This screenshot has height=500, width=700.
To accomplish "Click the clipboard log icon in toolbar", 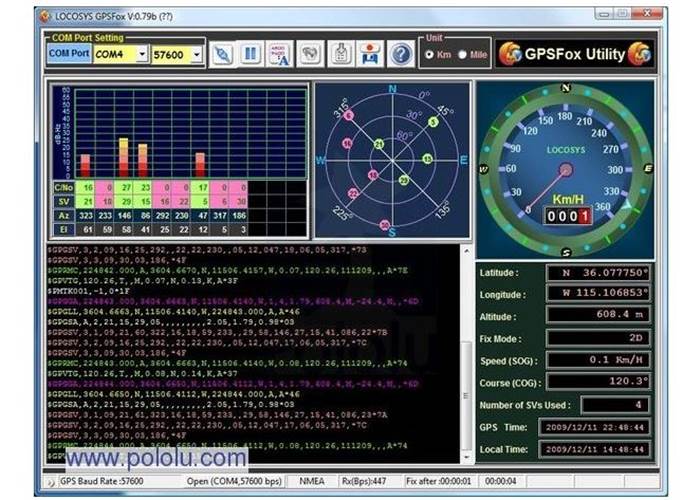I will click(x=341, y=53).
